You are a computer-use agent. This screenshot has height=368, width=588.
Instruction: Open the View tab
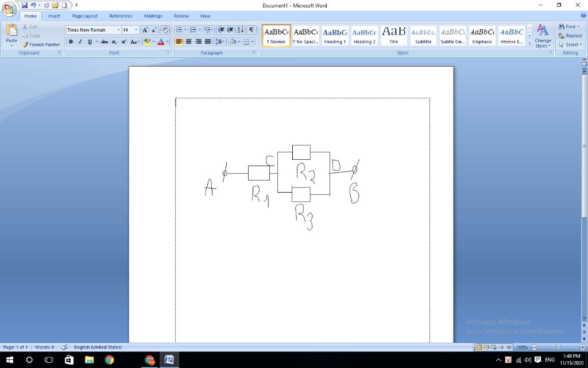click(x=205, y=16)
